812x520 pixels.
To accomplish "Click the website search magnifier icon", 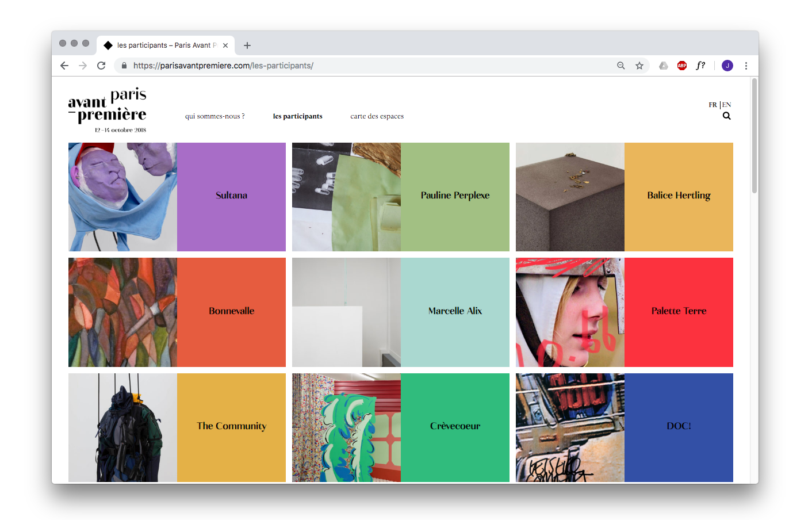I will (x=726, y=116).
